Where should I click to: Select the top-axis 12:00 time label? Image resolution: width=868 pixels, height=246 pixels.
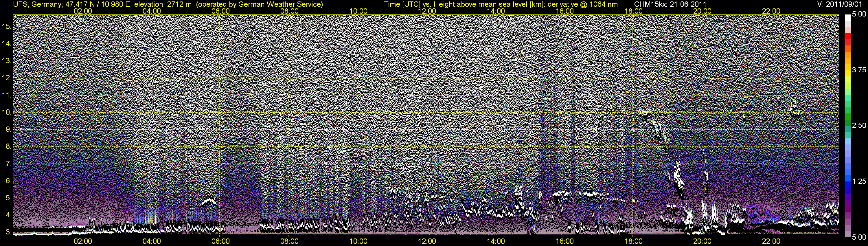[x=427, y=11]
